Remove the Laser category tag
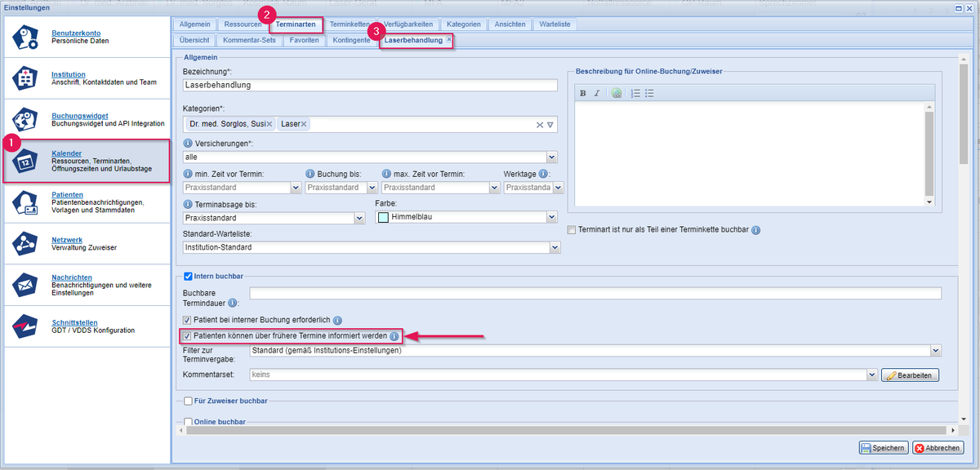Screen dimensions: 980x470 pyautogui.click(x=304, y=124)
